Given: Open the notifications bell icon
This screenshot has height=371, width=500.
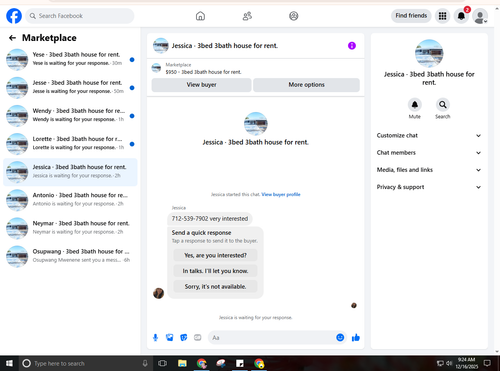Looking at the screenshot, I should tap(461, 16).
